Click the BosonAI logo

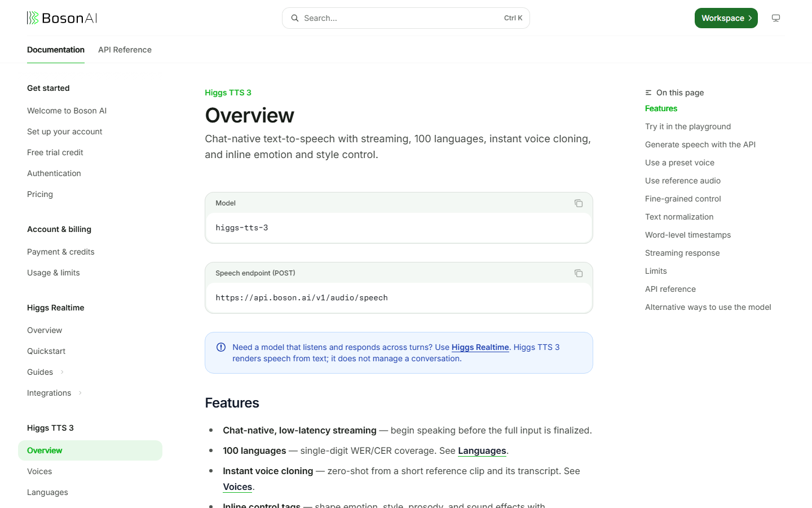(x=62, y=18)
